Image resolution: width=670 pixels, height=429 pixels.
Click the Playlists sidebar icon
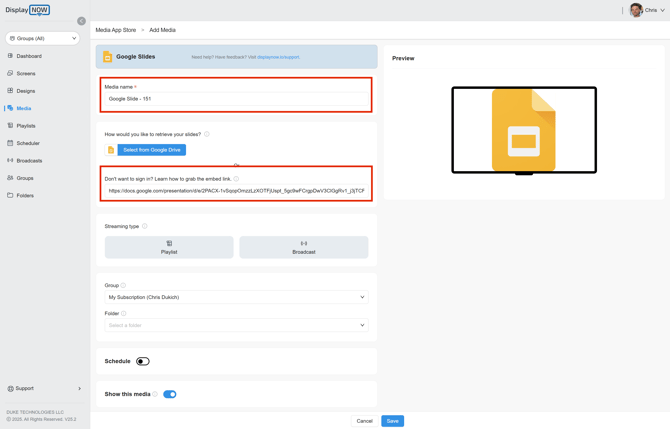pos(10,126)
